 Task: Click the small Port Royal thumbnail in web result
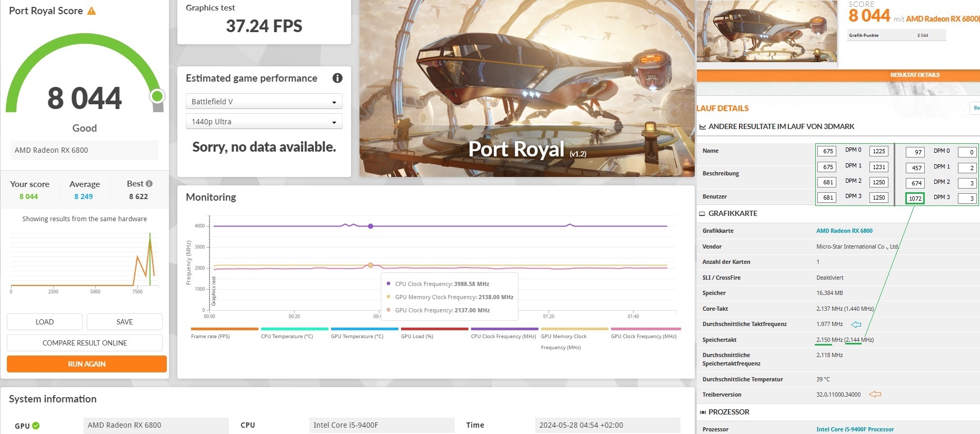(767, 32)
